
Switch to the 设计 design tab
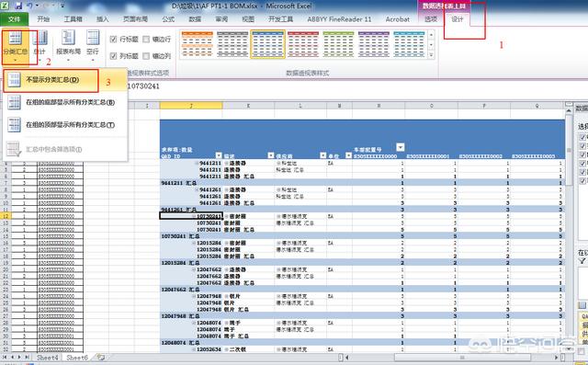point(457,19)
